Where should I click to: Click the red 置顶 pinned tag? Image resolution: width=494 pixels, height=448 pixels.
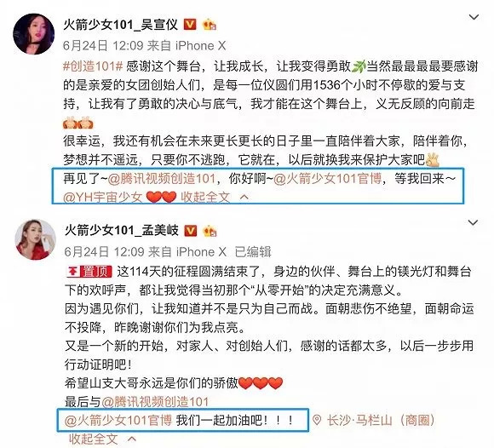click(x=89, y=271)
